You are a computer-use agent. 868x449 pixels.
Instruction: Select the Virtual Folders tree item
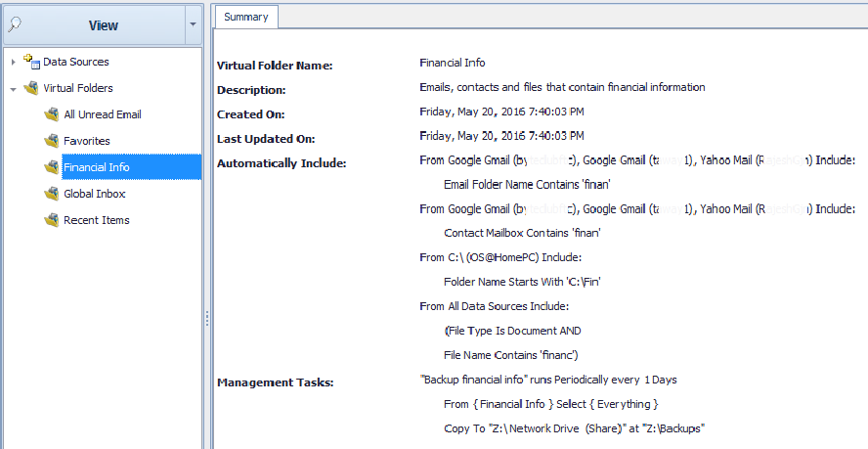click(x=78, y=88)
